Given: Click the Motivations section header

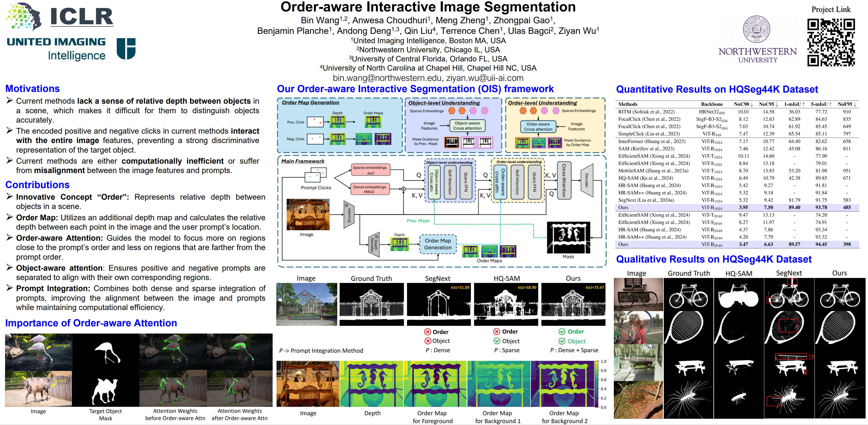Looking at the screenshot, I should (33, 89).
